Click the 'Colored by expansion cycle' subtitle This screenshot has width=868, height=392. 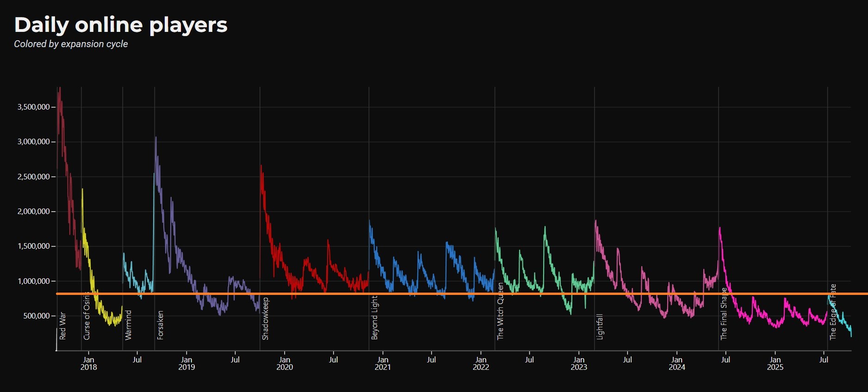(71, 44)
